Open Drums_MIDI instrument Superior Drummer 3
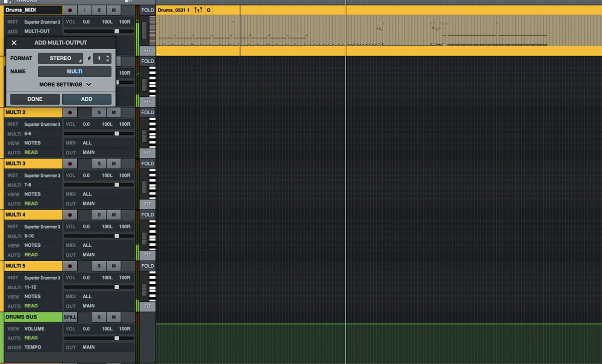This screenshot has height=364, width=602. tap(43, 22)
